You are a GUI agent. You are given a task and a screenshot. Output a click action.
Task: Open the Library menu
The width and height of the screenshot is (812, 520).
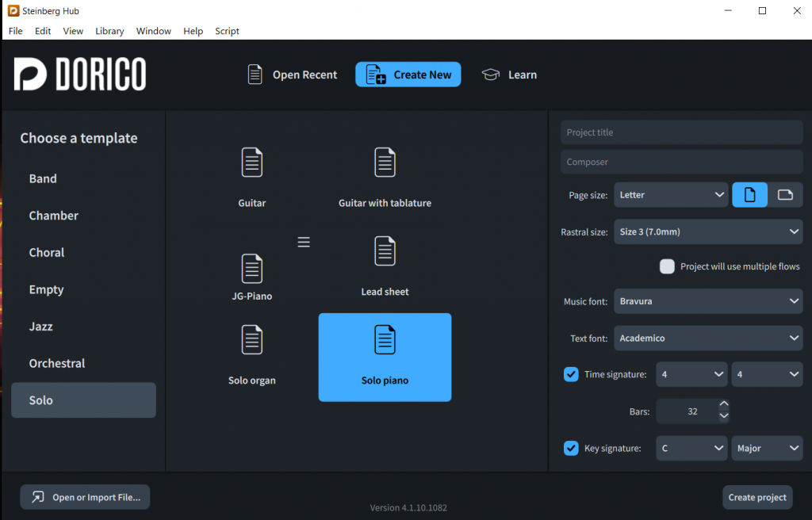click(x=109, y=31)
